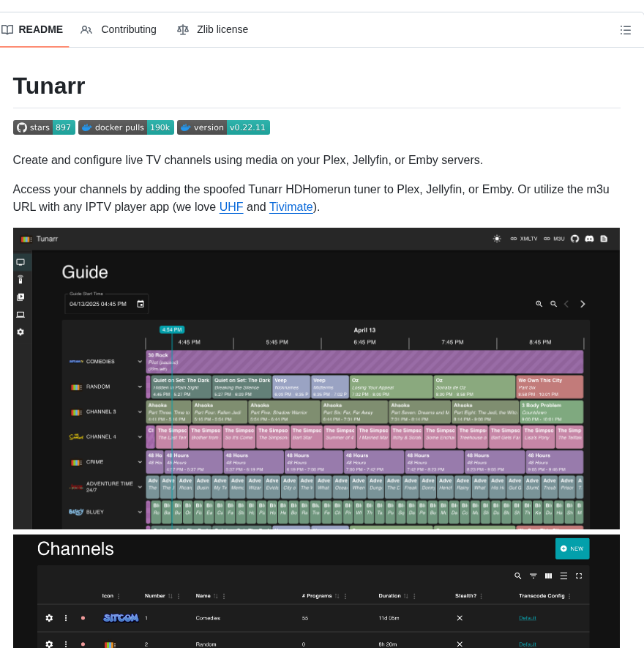Toggle Stealth for the Random channel
Image resolution: width=644 pixels, height=648 pixels.
tap(460, 644)
